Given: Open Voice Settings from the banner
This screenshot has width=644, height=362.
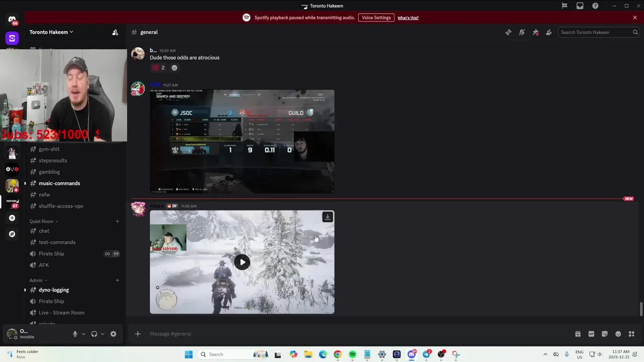Looking at the screenshot, I should 376,18.
